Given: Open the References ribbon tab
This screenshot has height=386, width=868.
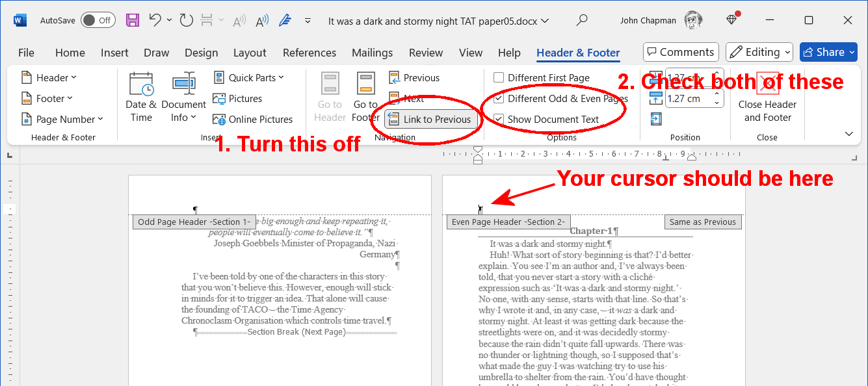Looking at the screenshot, I should coord(309,53).
